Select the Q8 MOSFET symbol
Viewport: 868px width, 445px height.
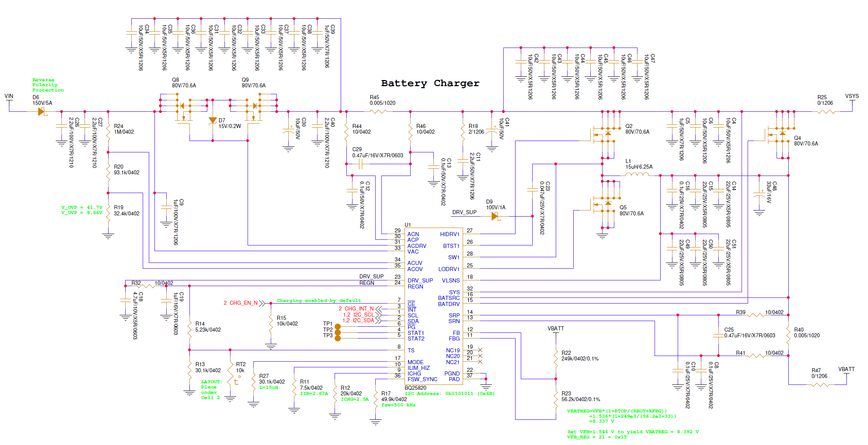coord(183,110)
